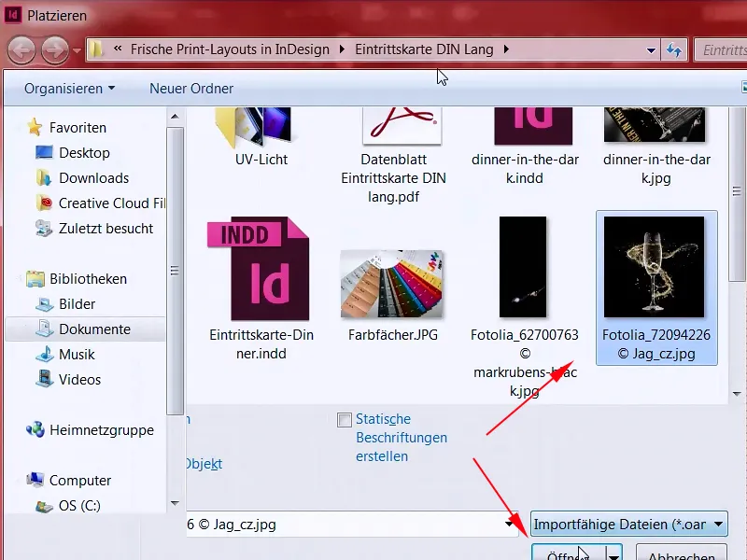The height and width of the screenshot is (560, 747).
Task: Open the address bar history dropdown
Action: coord(651,50)
